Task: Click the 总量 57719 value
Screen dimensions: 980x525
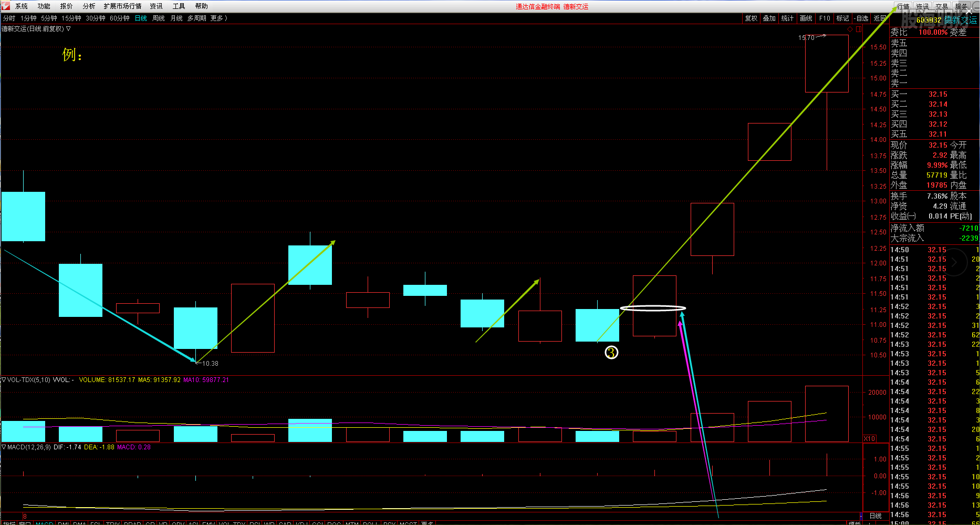Action: coord(937,175)
